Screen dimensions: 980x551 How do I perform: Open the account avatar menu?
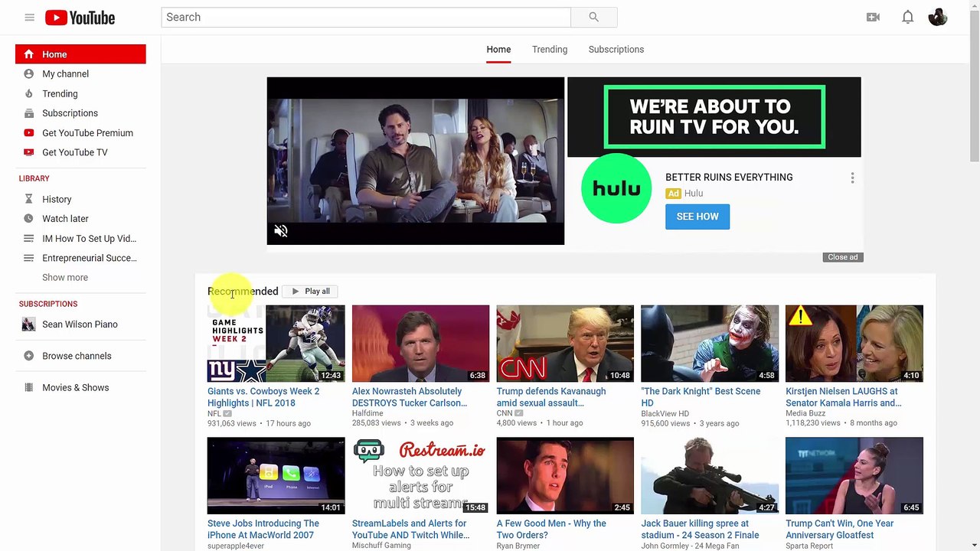click(x=938, y=17)
